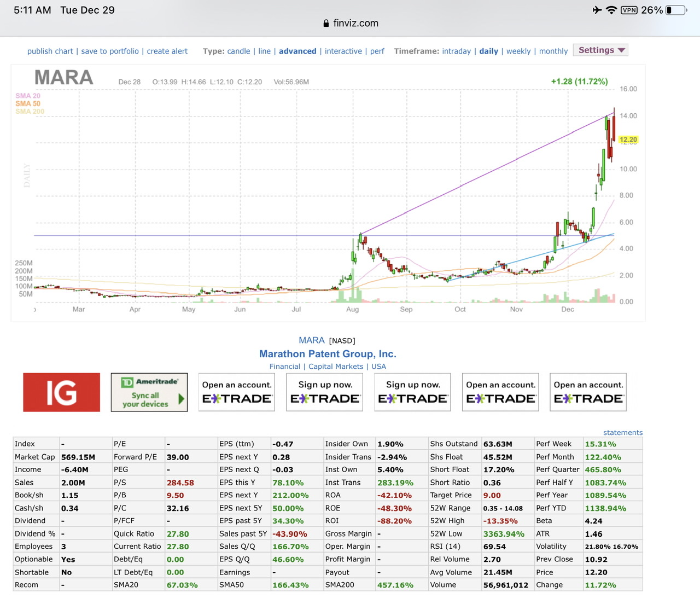The image size is (700, 598).
Task: Tap the Wi-Fi status icon
Action: pyautogui.click(x=611, y=10)
